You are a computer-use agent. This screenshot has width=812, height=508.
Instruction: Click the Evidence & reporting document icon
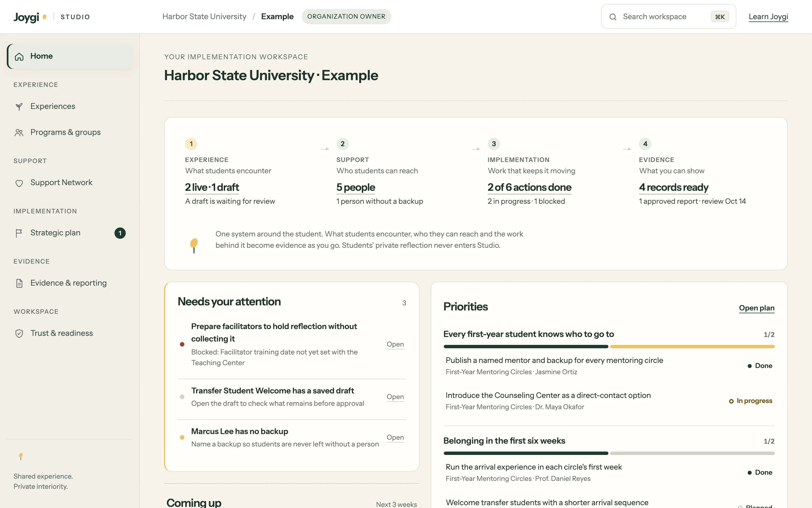pos(19,283)
